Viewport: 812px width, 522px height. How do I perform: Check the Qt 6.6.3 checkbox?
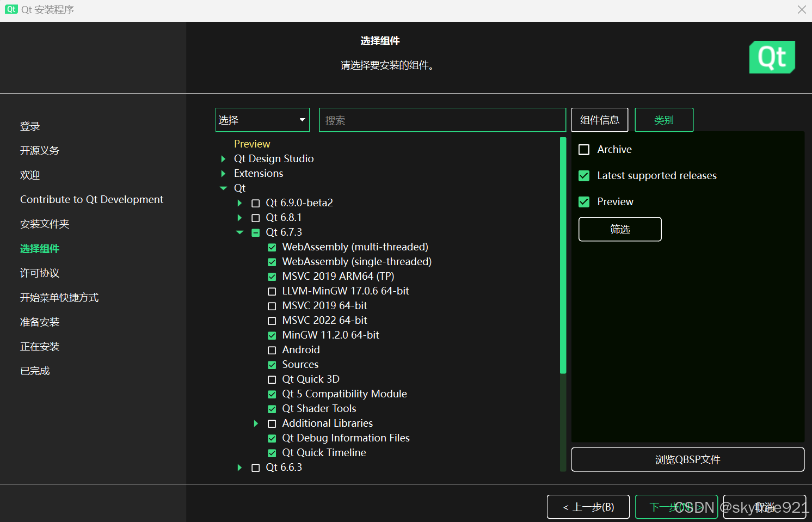[256, 468]
